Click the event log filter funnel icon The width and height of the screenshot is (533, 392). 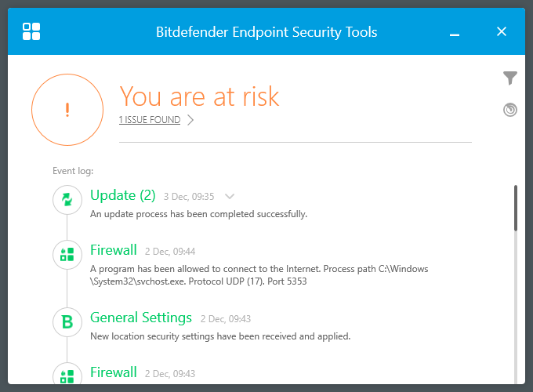click(x=510, y=78)
